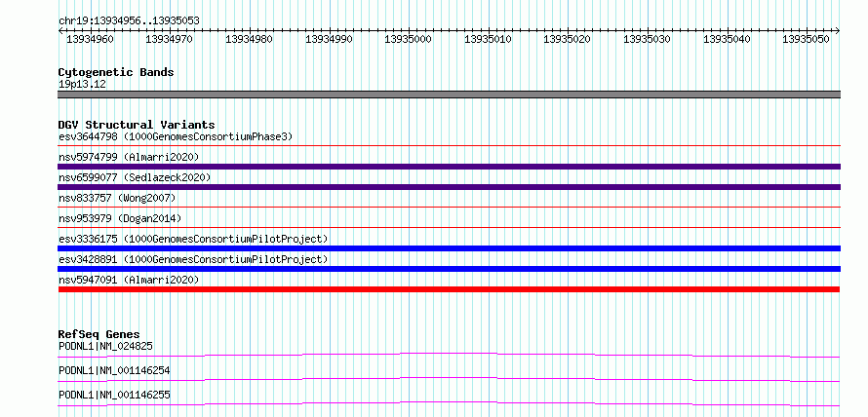Select the RefSeq Genes track title
Screen dimensions: 868x417
99,334
